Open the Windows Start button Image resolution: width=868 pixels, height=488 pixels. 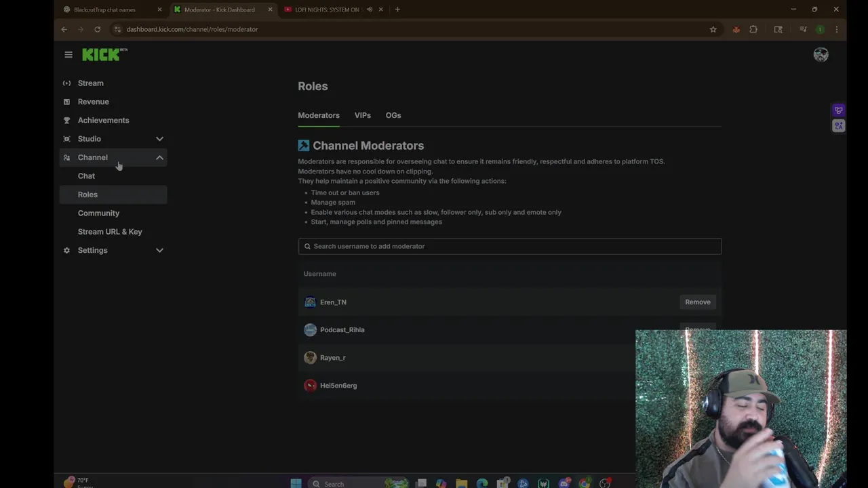click(296, 483)
